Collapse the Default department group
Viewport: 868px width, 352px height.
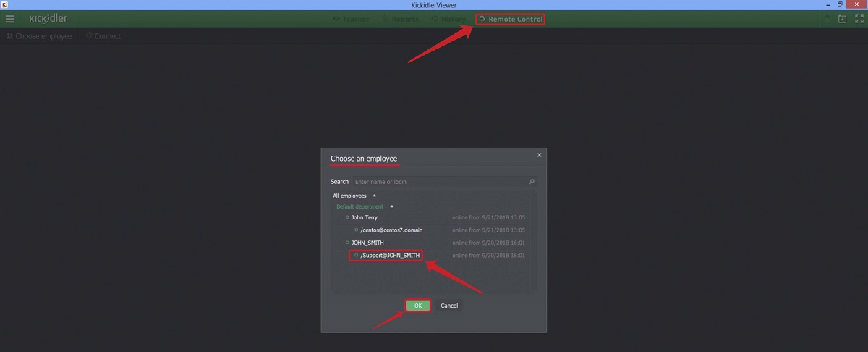[391, 206]
